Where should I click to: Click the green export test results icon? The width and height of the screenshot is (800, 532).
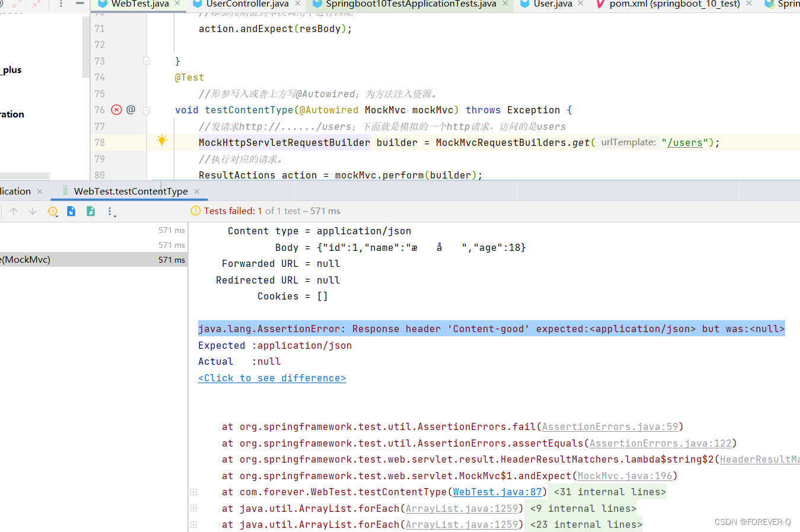[x=91, y=211]
